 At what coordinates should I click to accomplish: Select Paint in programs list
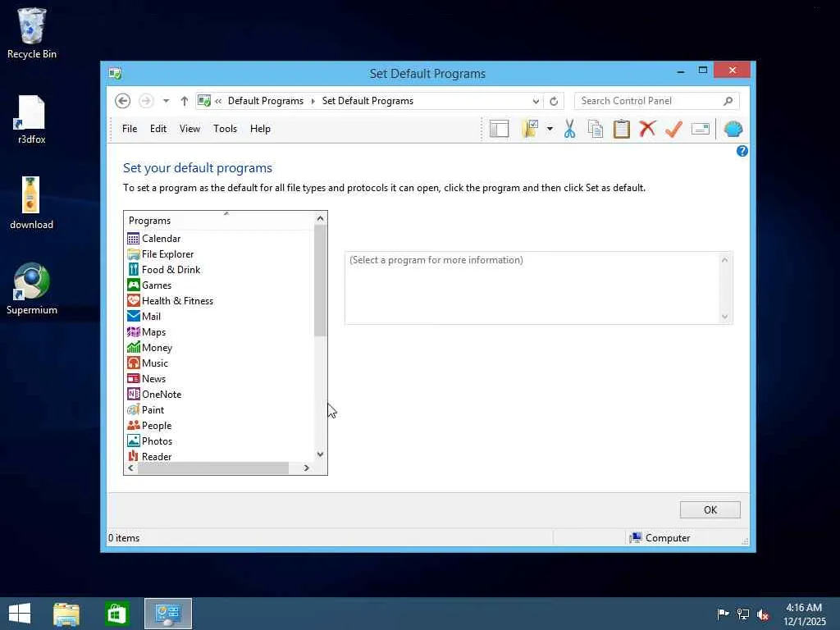tap(153, 409)
